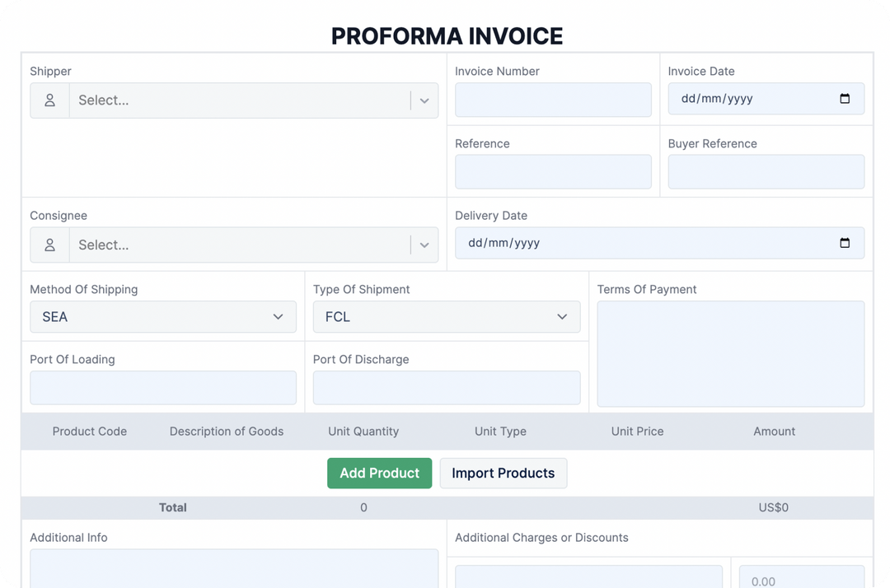
Task: Expand the Shipper Select dropdown
Action: [424, 100]
